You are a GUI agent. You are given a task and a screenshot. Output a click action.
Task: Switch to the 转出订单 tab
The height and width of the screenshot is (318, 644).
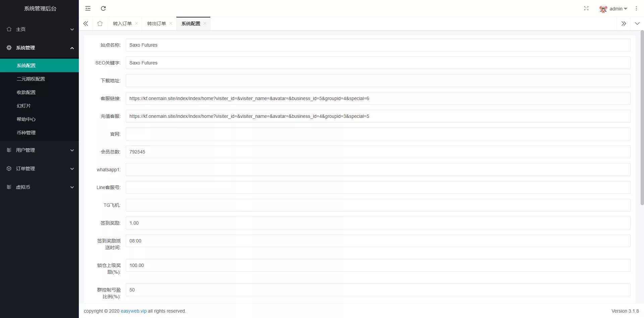pyautogui.click(x=156, y=24)
